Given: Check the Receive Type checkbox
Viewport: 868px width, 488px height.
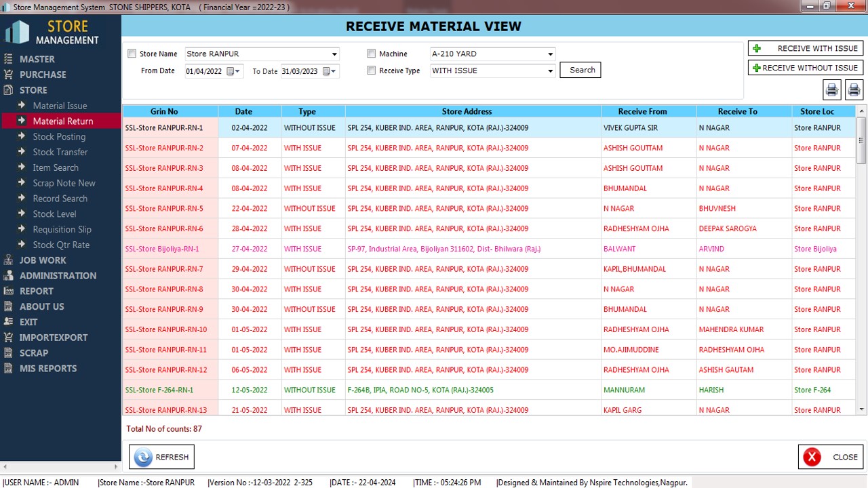Looking at the screenshot, I should tap(372, 70).
